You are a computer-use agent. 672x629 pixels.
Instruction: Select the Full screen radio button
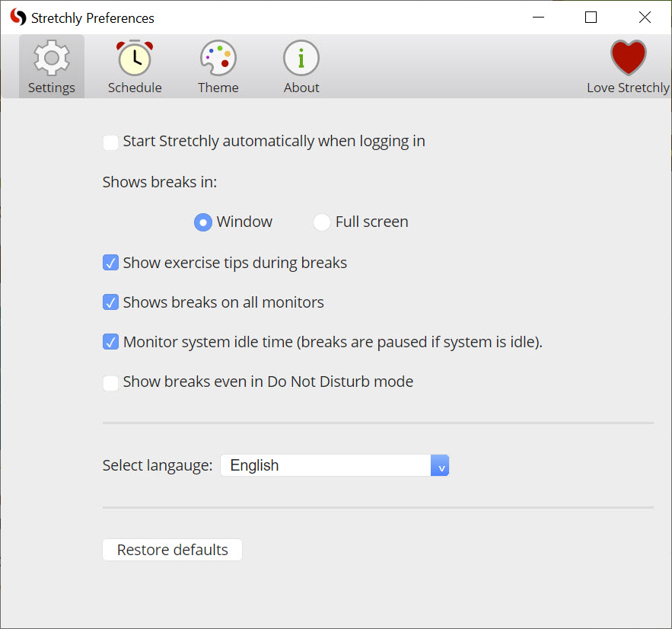click(322, 222)
